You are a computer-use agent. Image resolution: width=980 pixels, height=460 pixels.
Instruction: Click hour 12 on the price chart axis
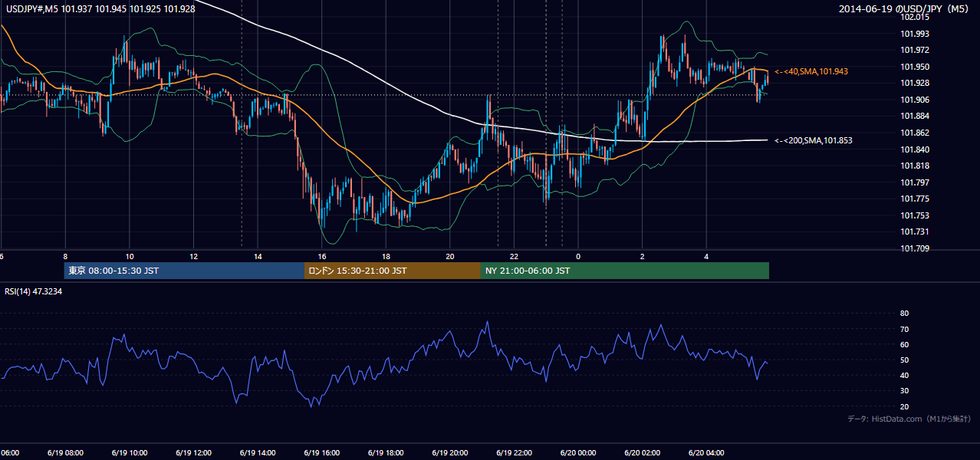tap(193, 257)
